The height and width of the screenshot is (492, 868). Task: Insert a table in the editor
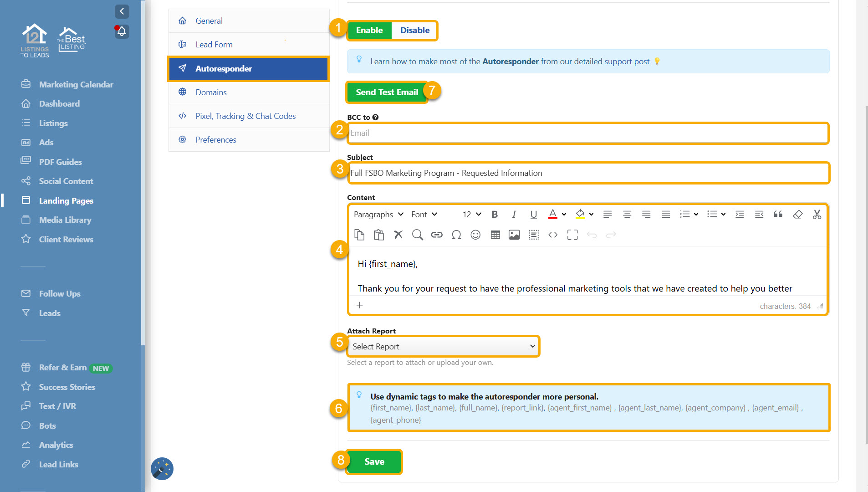495,235
